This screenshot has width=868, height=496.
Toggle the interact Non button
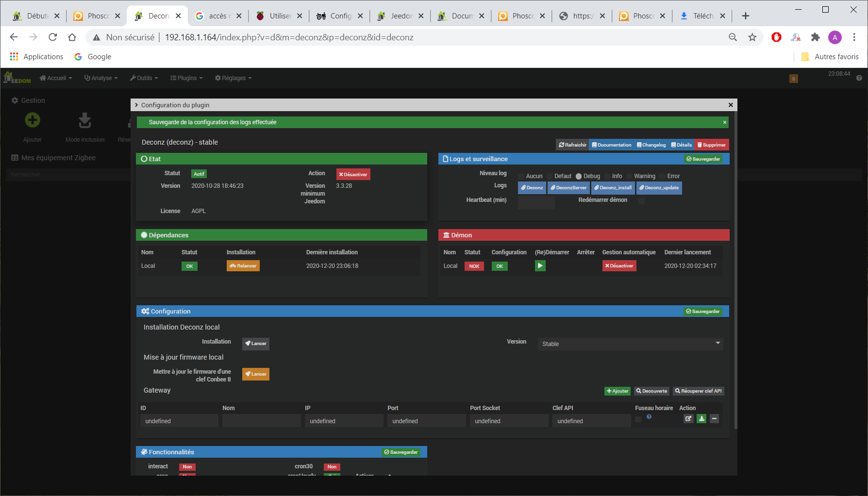point(187,467)
